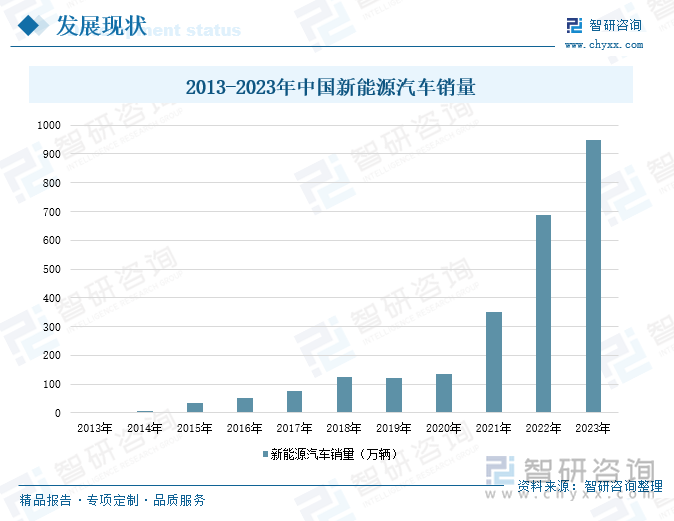Click the legend color swatch for 新能源汽车销量
Viewport: 674px width, 521px height.
pyautogui.click(x=265, y=454)
